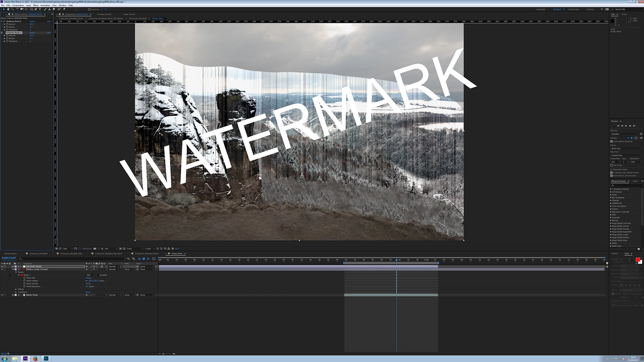Viewport: 644px width, 362px height.
Task: Open the Animation menu
Action: tap(45, 5)
